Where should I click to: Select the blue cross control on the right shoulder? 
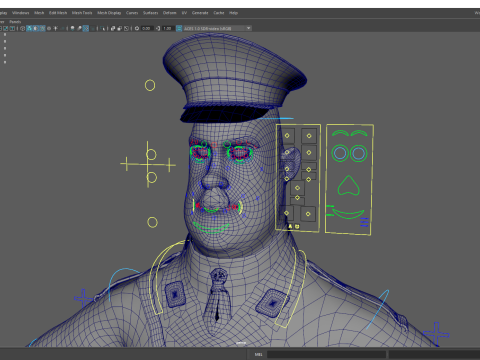[436, 333]
